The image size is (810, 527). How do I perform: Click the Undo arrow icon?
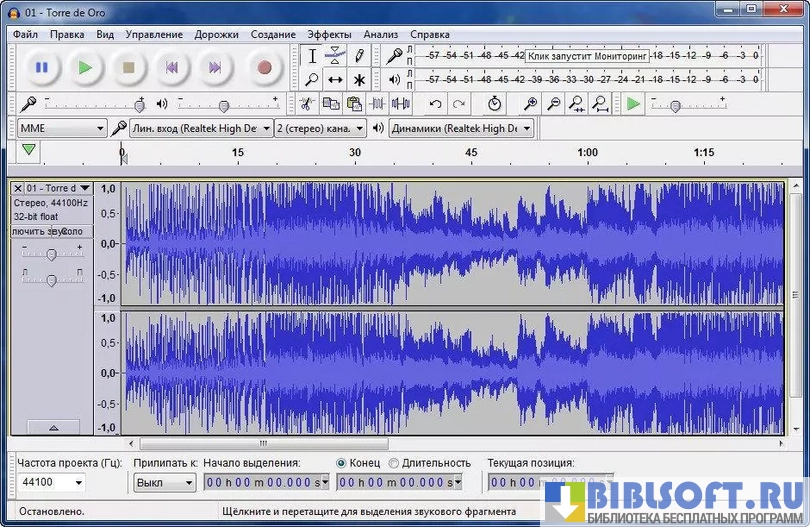click(435, 104)
